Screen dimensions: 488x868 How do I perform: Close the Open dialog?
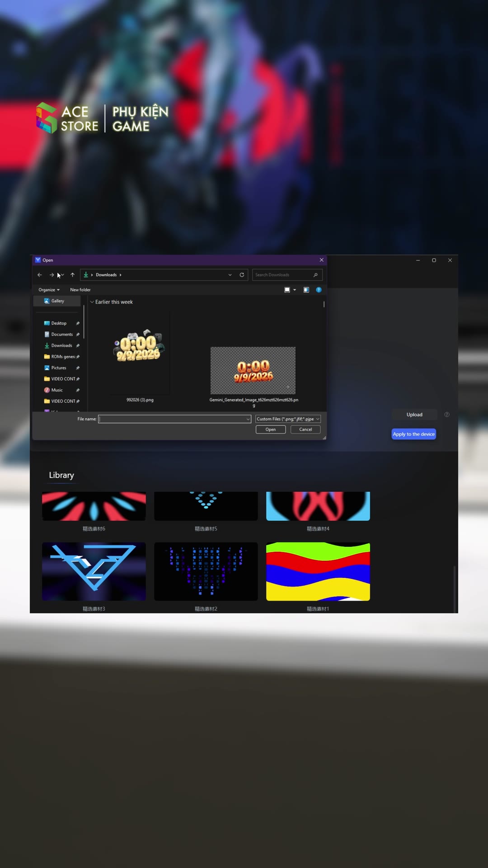[322, 260]
